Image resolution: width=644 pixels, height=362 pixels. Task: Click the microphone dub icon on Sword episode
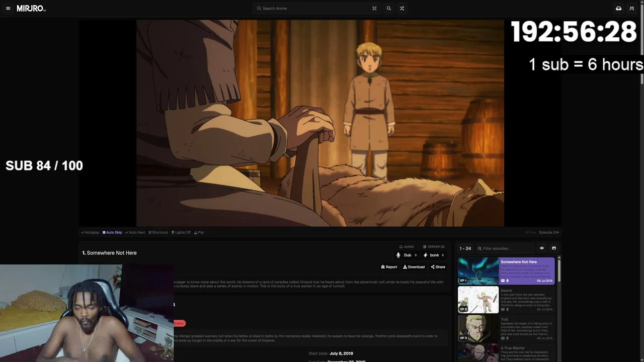point(507,309)
